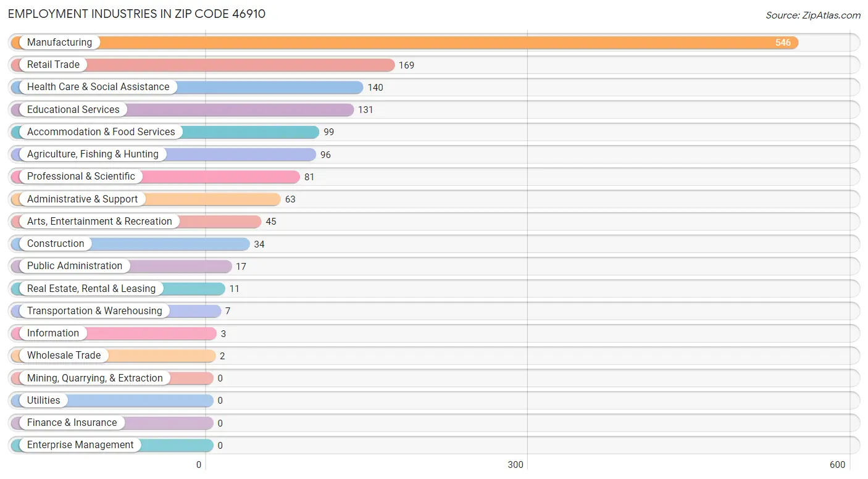Screen dimensions: 868x479
Task: Click the Administrative & Support label
Action: [83, 199]
